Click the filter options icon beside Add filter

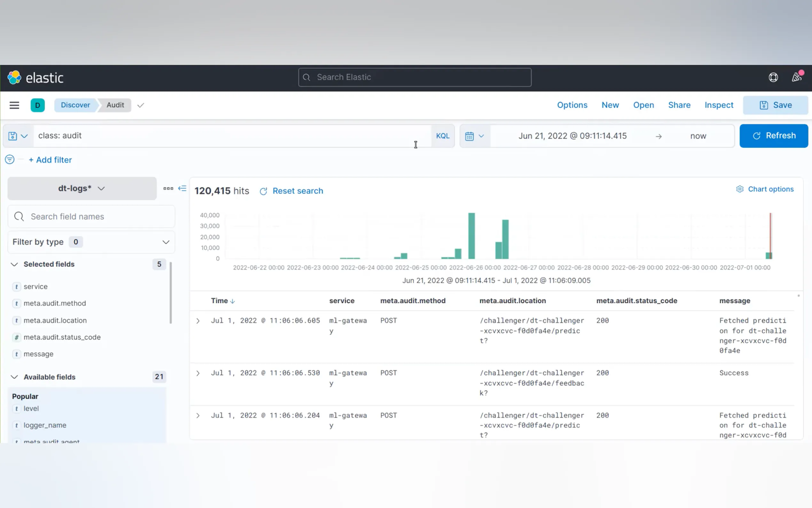(10, 160)
